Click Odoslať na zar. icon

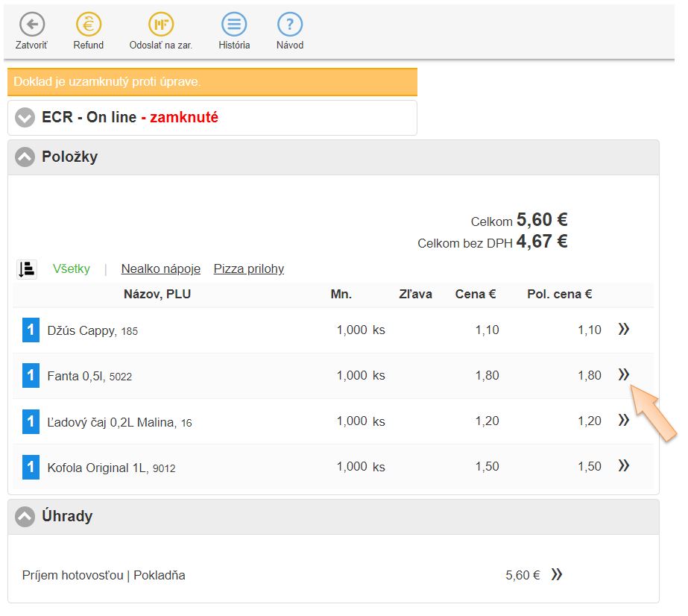(x=160, y=25)
